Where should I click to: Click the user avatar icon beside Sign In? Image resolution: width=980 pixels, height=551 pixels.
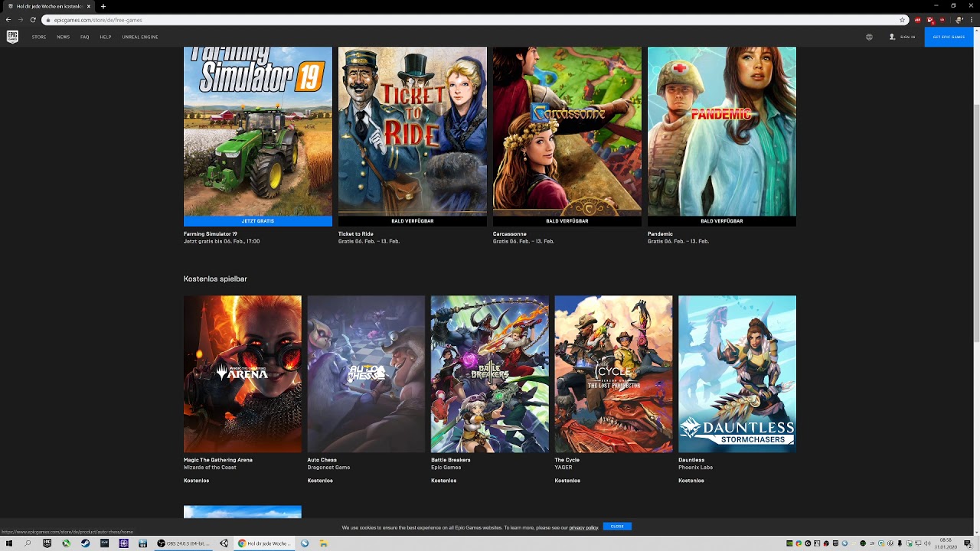(892, 37)
